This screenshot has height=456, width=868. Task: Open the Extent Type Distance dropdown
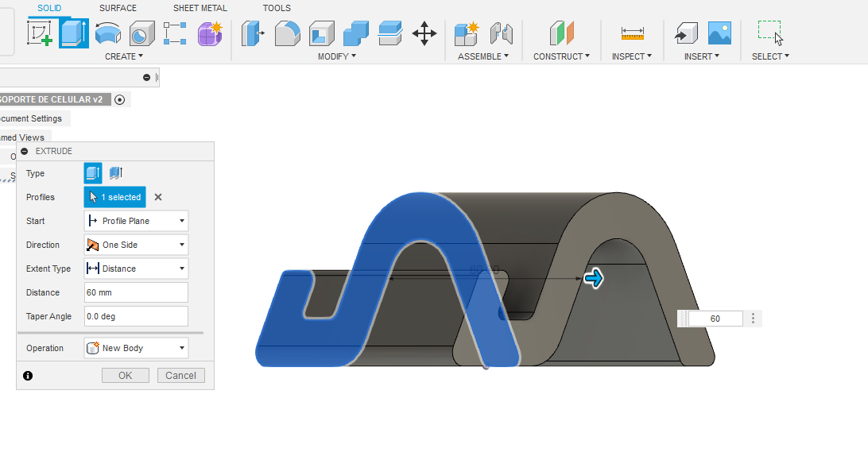click(x=136, y=269)
